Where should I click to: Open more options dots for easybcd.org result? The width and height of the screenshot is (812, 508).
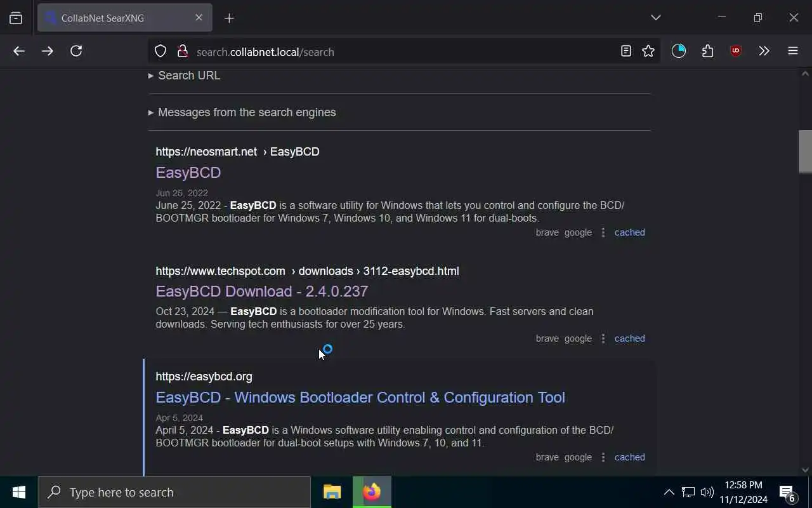603,457
